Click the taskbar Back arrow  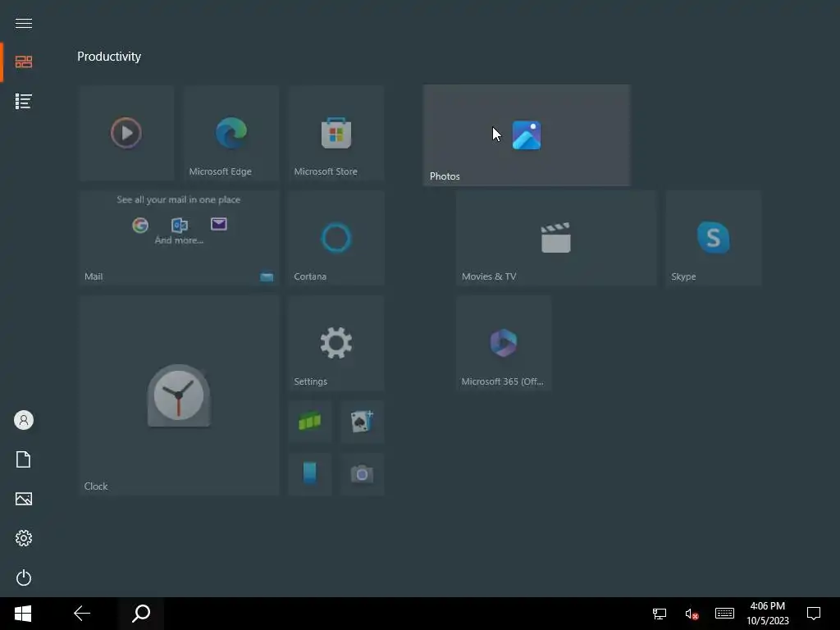[x=82, y=614]
